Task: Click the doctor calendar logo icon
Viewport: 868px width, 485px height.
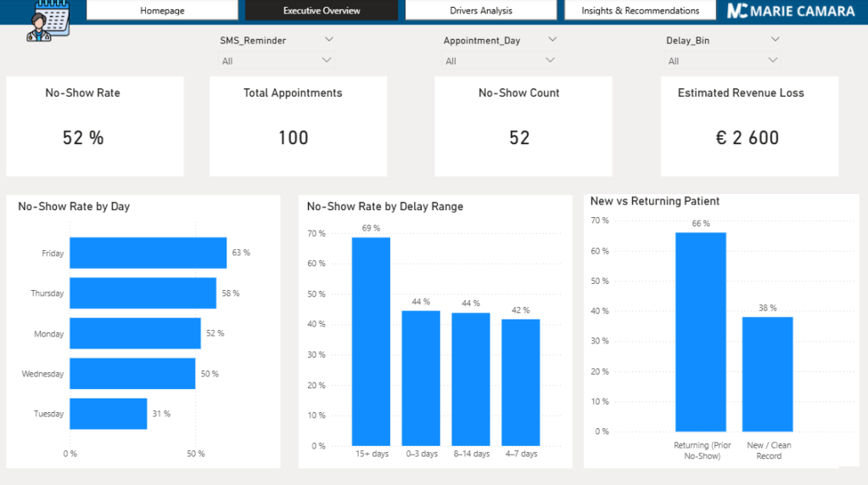Action: click(x=47, y=19)
